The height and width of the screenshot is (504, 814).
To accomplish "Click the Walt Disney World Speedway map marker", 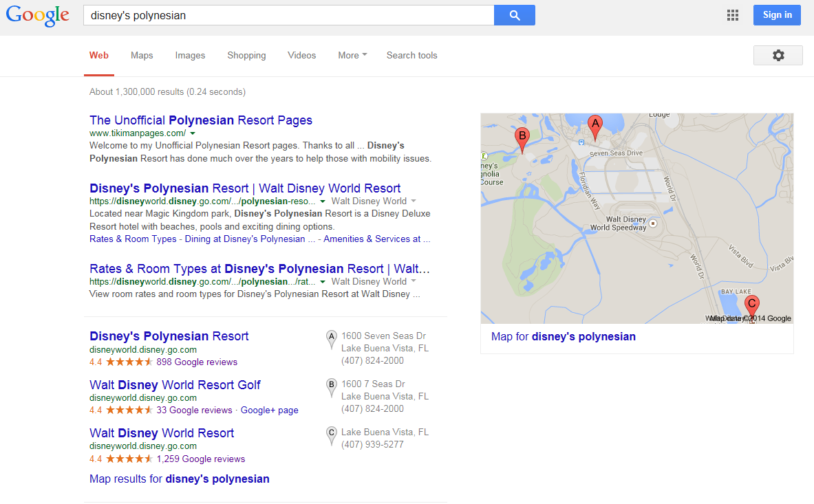I will click(x=654, y=223).
